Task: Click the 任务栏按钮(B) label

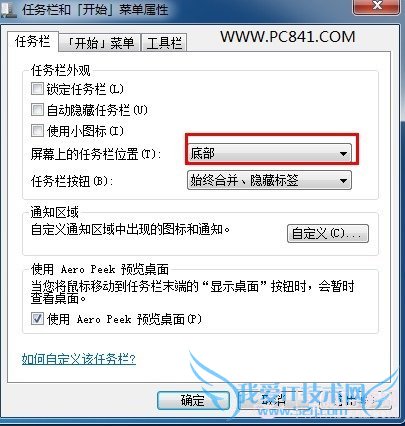Action: tap(72, 181)
